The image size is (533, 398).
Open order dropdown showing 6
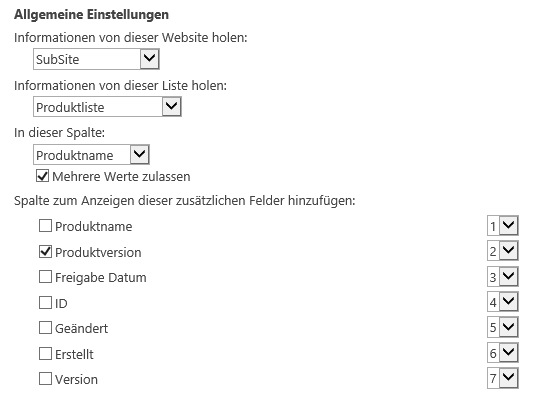(x=503, y=353)
